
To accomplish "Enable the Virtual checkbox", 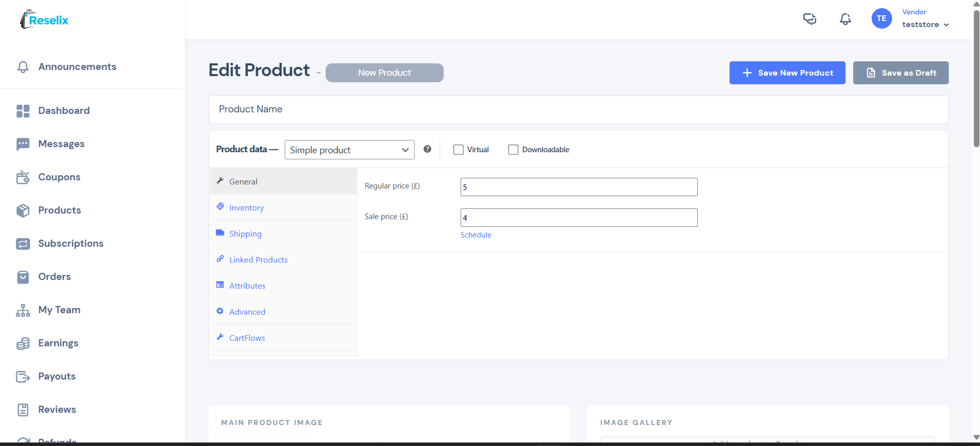I will coord(459,150).
